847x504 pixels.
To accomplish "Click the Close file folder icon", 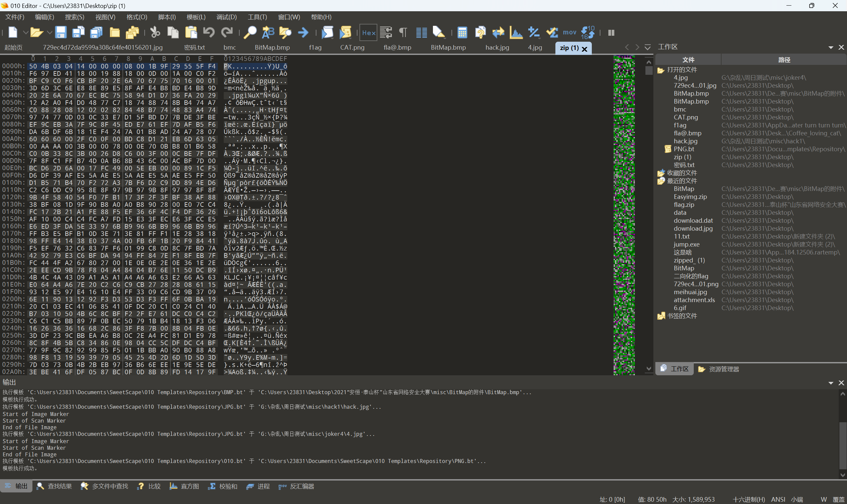I will [x=115, y=33].
